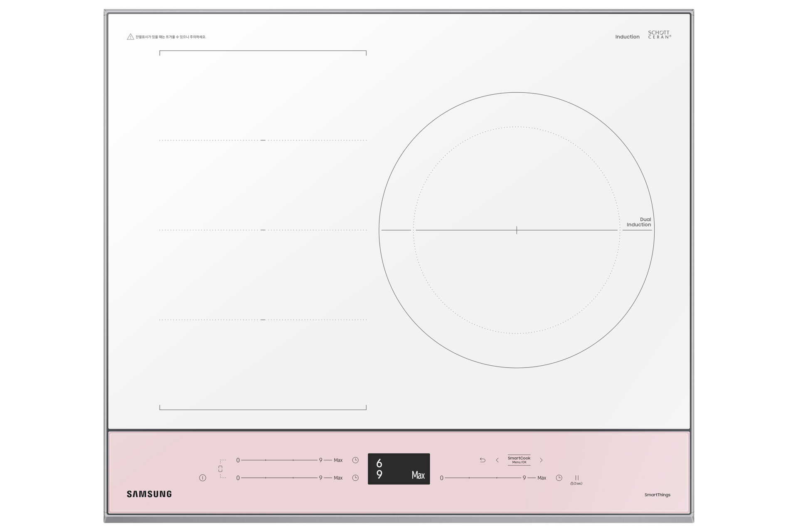Tap the SAMSUNG logo

tap(149, 494)
